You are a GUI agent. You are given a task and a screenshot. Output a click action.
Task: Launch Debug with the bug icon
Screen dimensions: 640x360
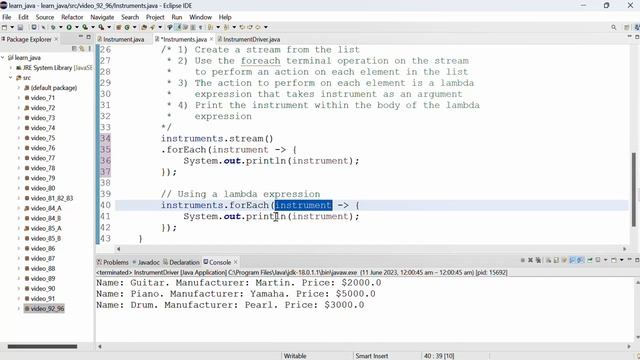pyautogui.click(x=53, y=27)
